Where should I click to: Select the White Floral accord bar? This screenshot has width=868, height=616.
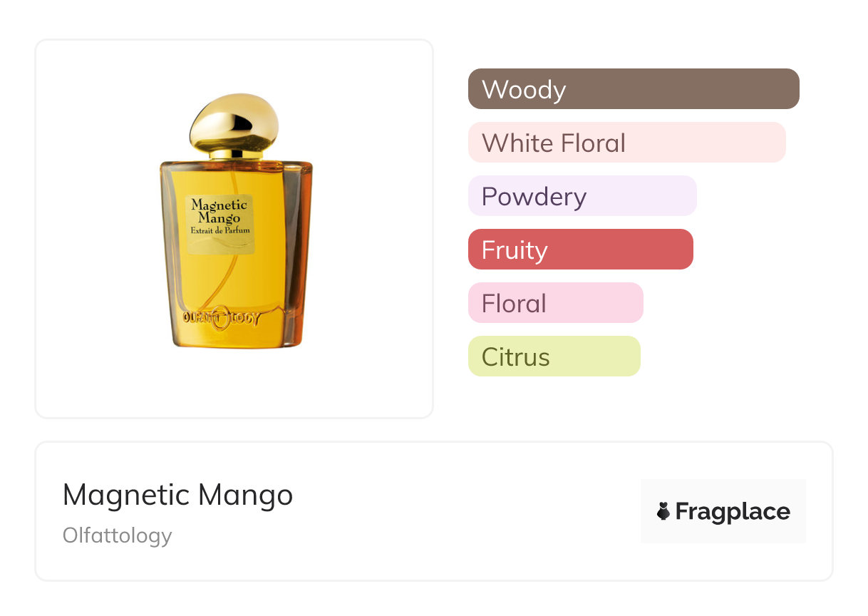626,143
